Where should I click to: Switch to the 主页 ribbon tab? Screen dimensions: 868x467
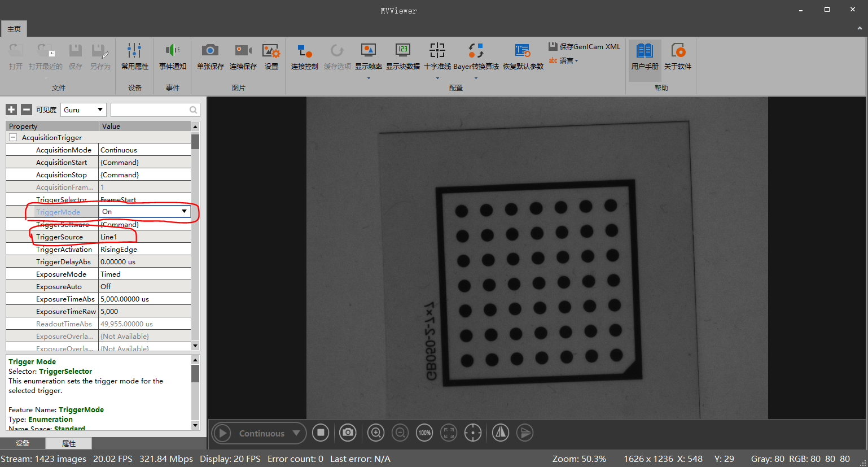click(14, 28)
